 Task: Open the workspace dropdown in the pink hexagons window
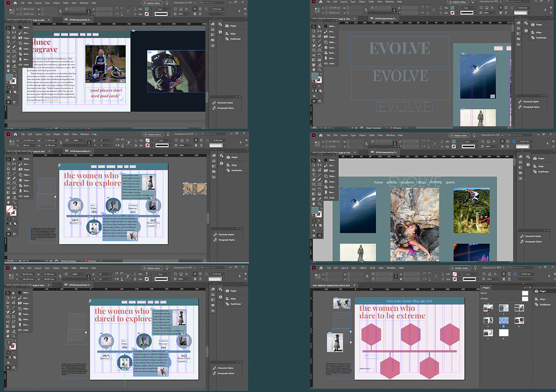point(493,268)
